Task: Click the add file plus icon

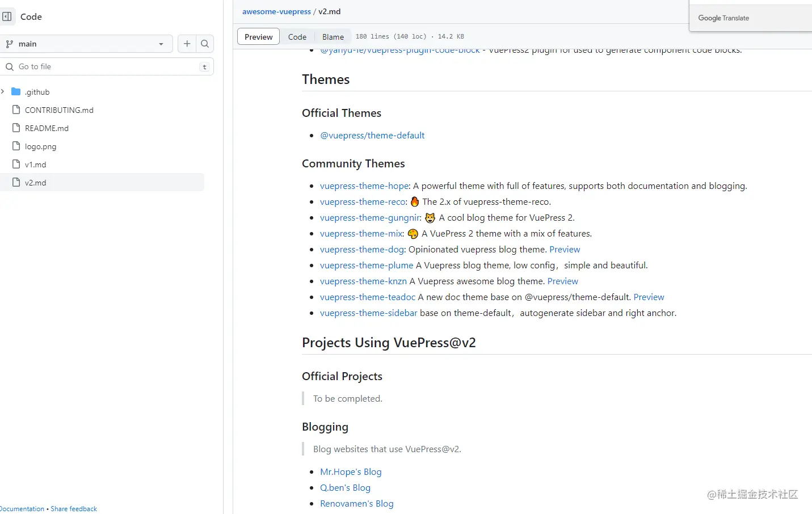Action: click(187, 44)
